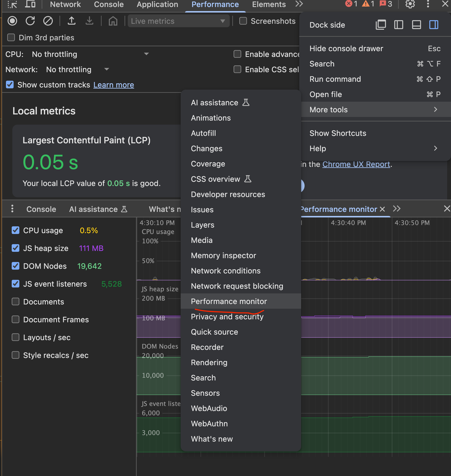
Task: Uncheck the CPU usage checkbox
Action: coord(16,230)
